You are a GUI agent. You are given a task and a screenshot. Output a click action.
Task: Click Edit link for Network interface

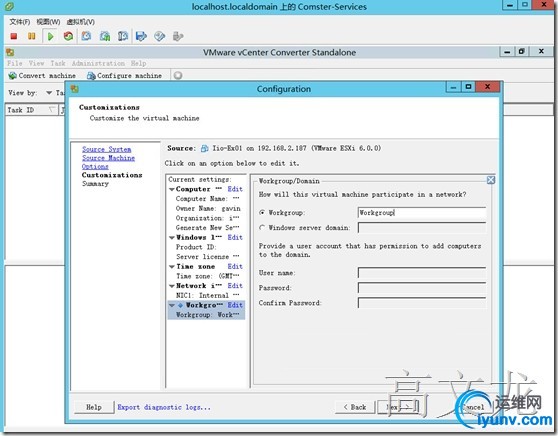tap(235, 286)
